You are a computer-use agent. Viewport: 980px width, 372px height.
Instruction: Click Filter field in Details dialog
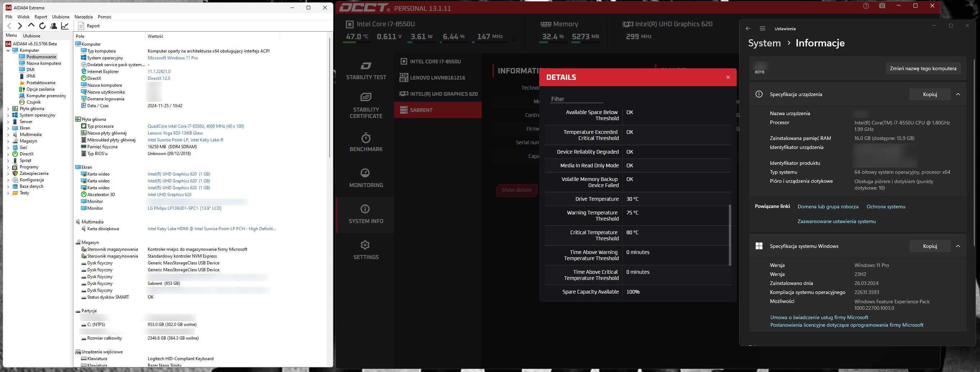pyautogui.click(x=576, y=99)
